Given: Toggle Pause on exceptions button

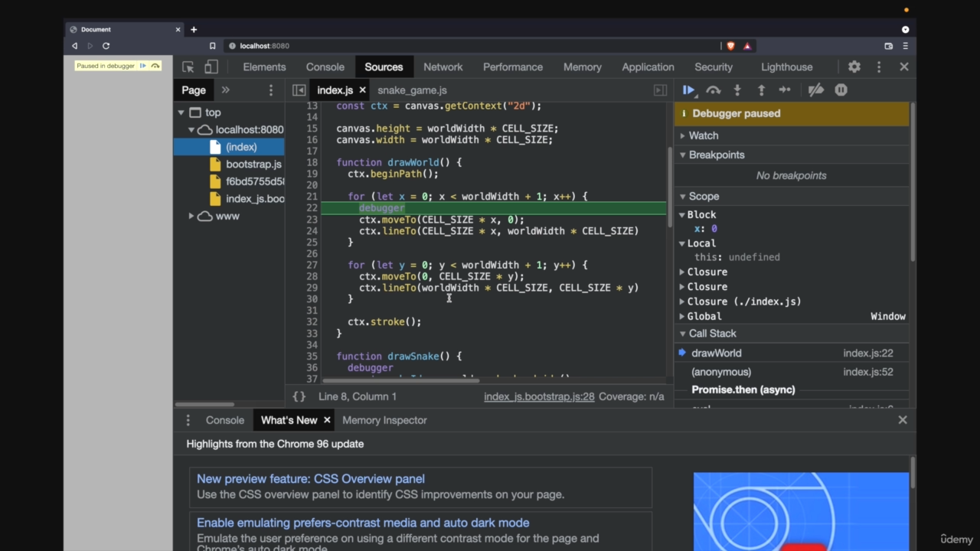Looking at the screenshot, I should point(841,90).
